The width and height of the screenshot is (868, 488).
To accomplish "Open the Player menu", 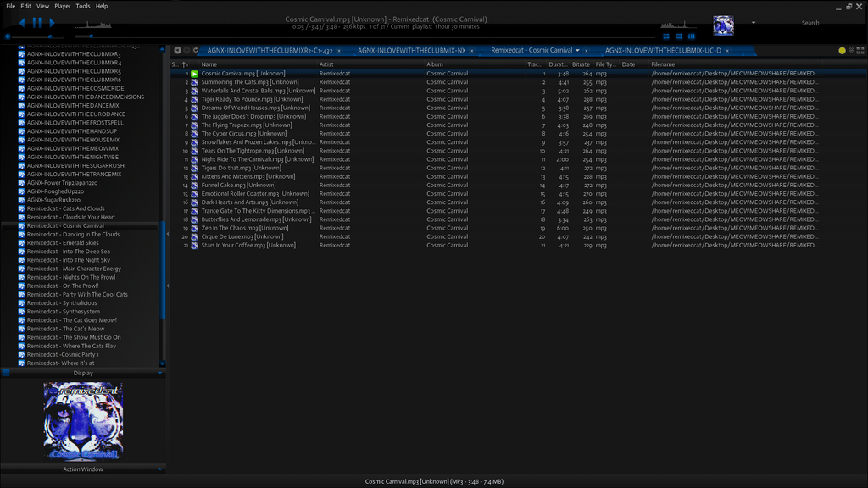I will (x=63, y=6).
